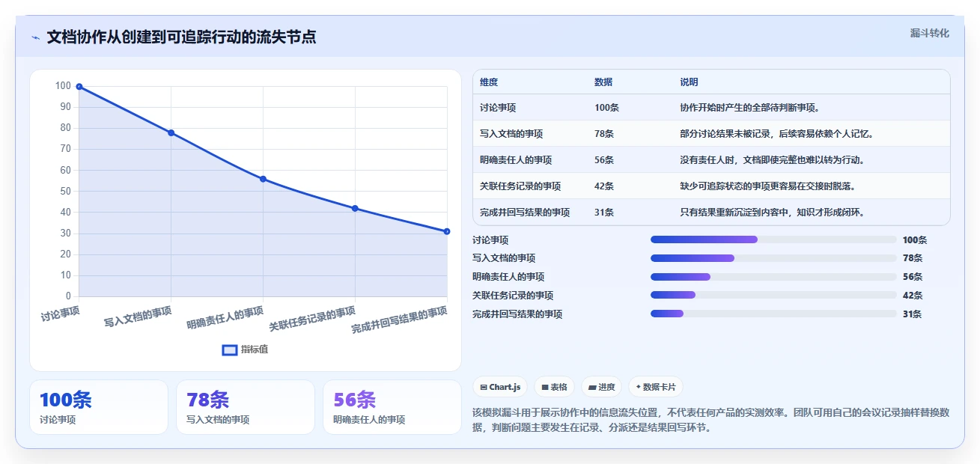Toggle the 指标值 legend box

coord(231,349)
